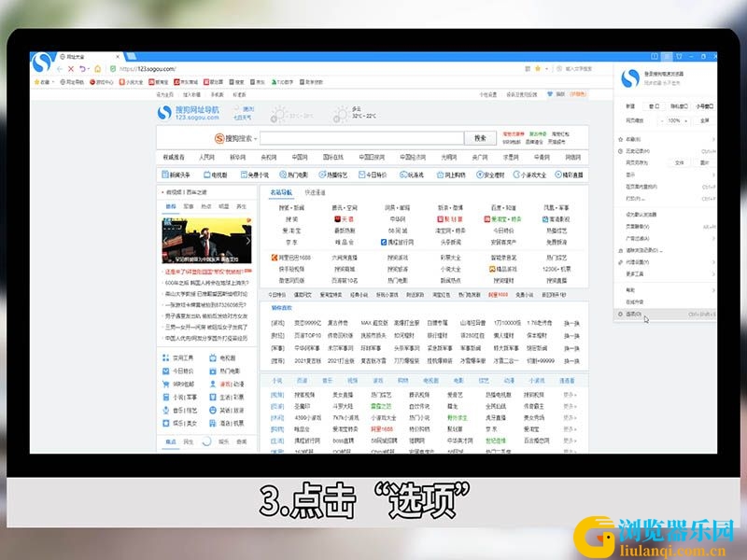
Task: Select 选项(O) in the browser menu
Action: [x=666, y=315]
